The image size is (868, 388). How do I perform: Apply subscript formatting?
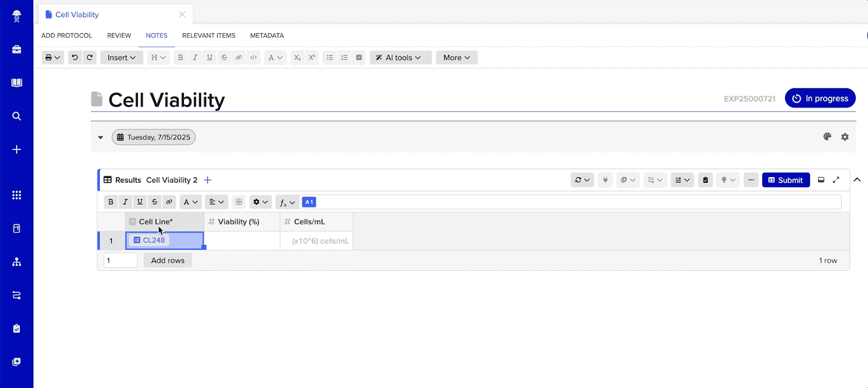point(297,57)
